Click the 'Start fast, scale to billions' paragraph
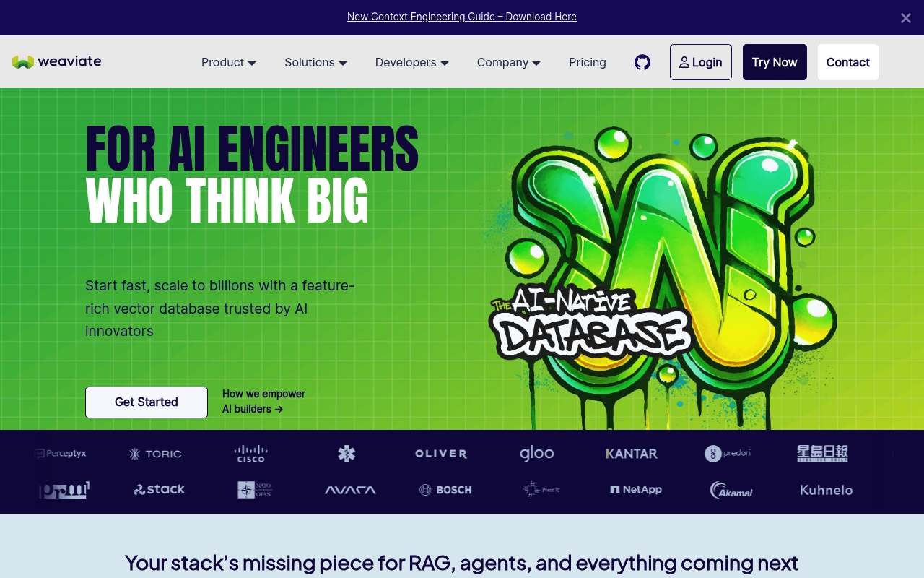The image size is (924, 578). 220,309
